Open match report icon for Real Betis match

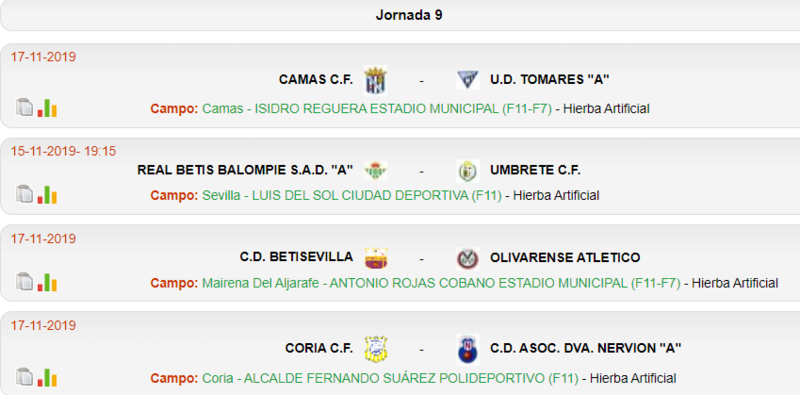coord(24,194)
